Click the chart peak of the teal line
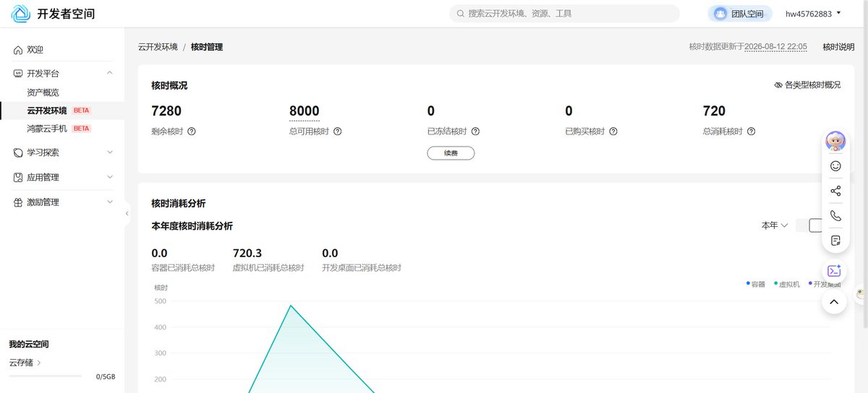Image resolution: width=868 pixels, height=393 pixels. pyautogui.click(x=291, y=306)
